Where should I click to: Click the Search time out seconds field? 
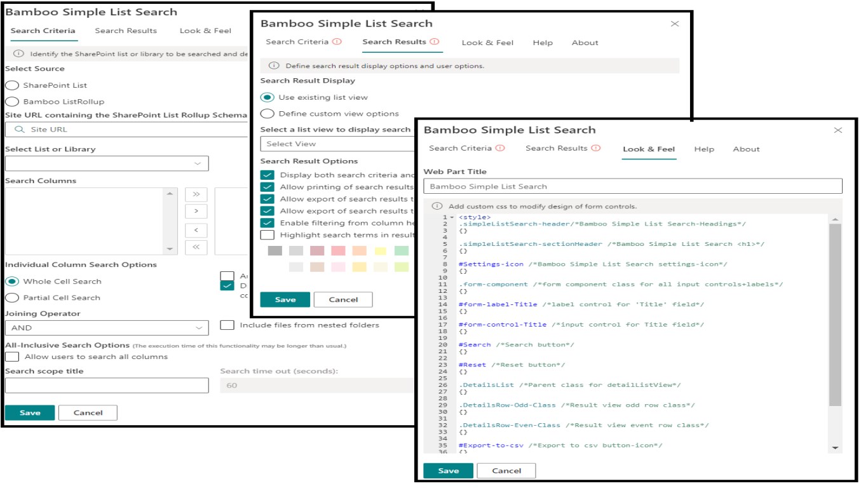(316, 385)
